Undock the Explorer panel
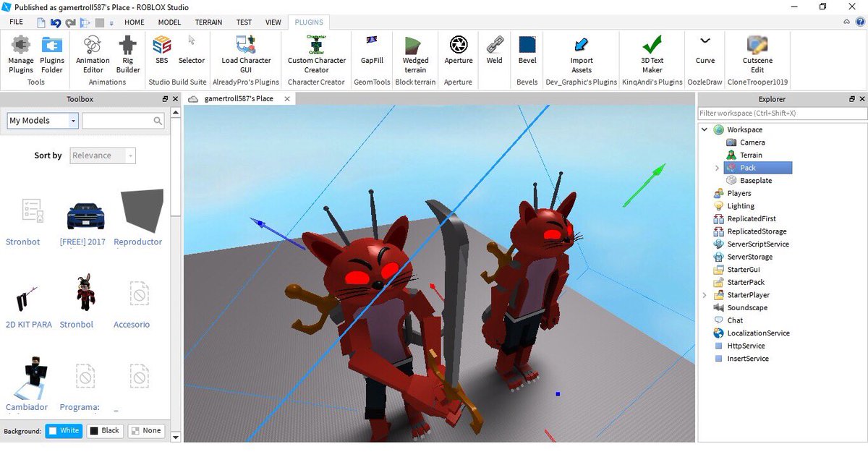The height and width of the screenshot is (457, 868). click(851, 99)
